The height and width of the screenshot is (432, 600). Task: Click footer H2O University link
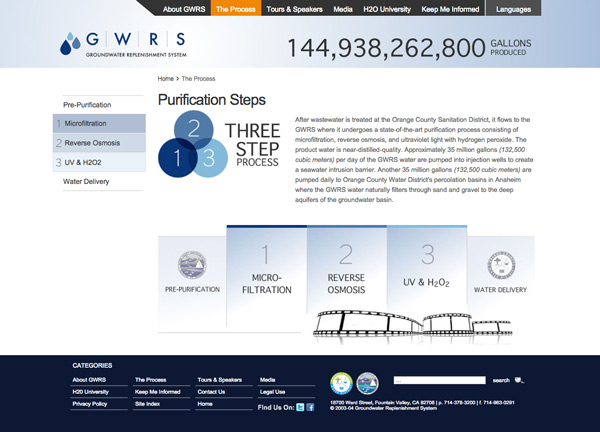point(91,392)
